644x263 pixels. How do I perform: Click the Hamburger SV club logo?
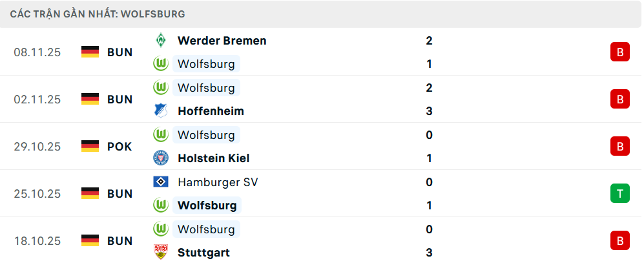(x=160, y=182)
